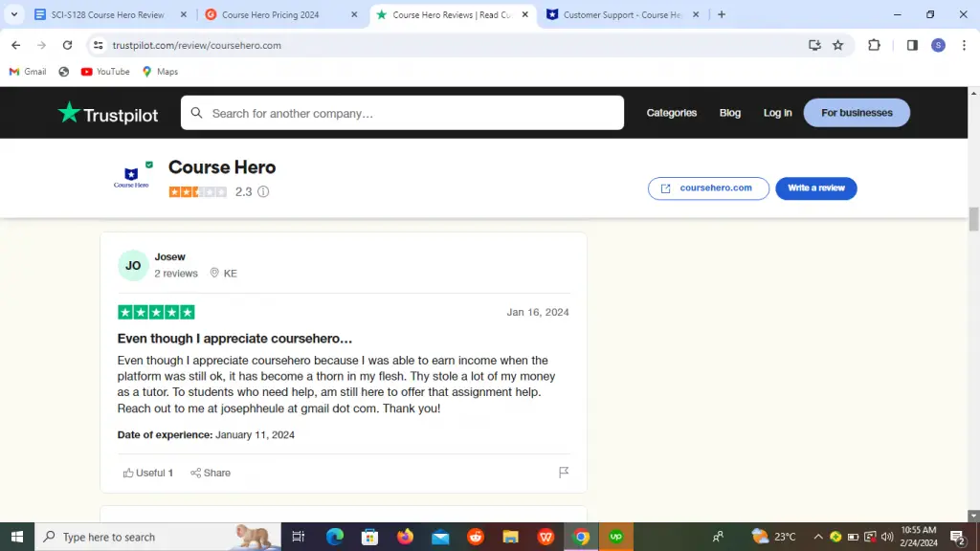
Task: Click the Write a review button
Action: (x=816, y=187)
